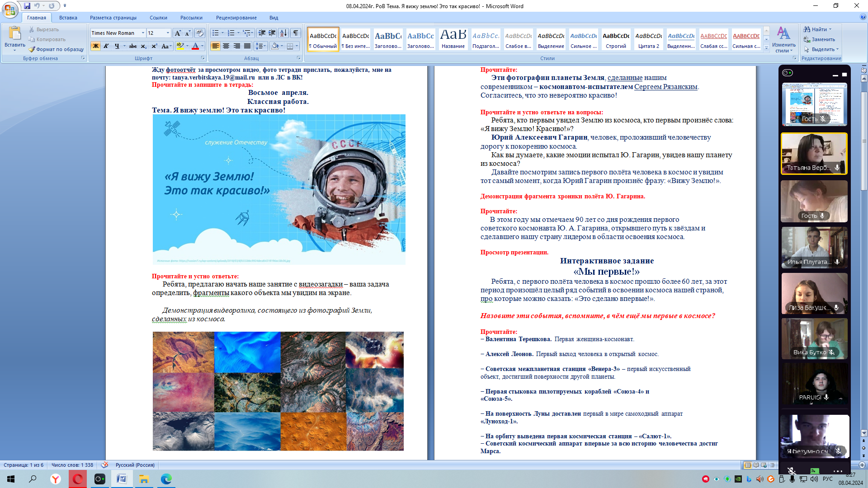Apply superscript formatting

pyautogui.click(x=154, y=46)
